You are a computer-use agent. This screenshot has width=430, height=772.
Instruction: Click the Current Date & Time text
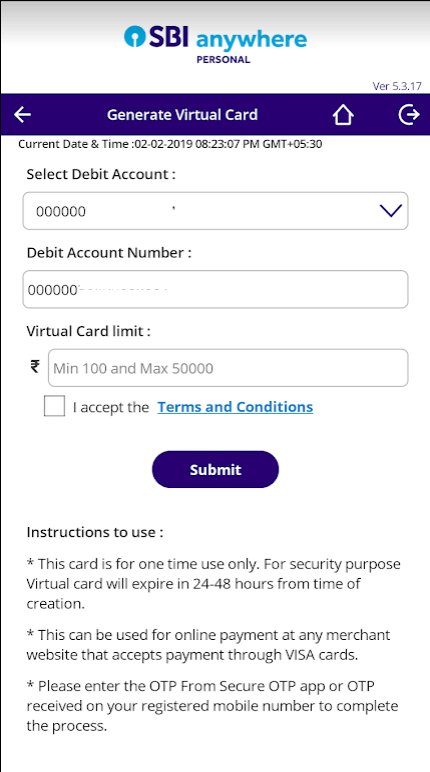[170, 145]
